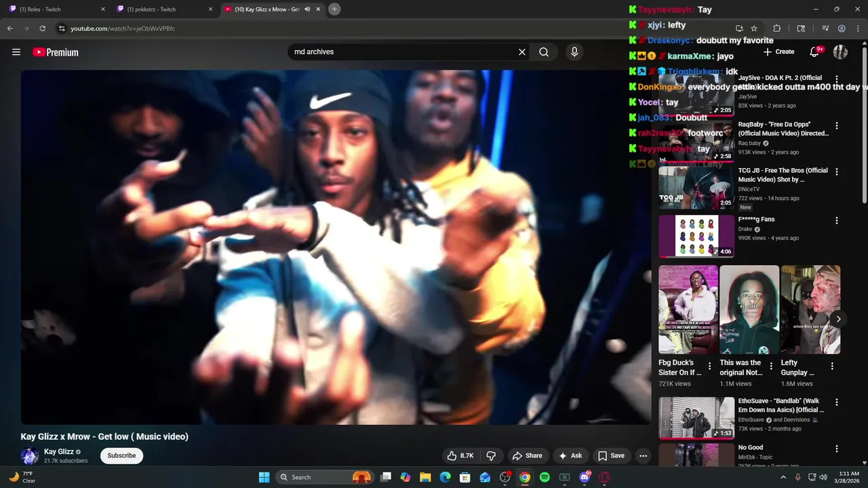Select the Kay Glizz x Mrow tab

click(x=271, y=9)
